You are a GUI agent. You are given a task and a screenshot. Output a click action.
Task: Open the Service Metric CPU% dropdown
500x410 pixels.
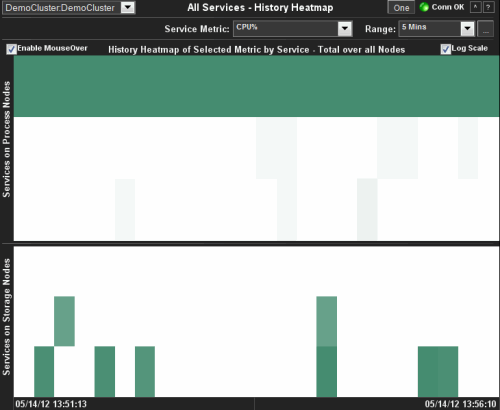(x=293, y=29)
